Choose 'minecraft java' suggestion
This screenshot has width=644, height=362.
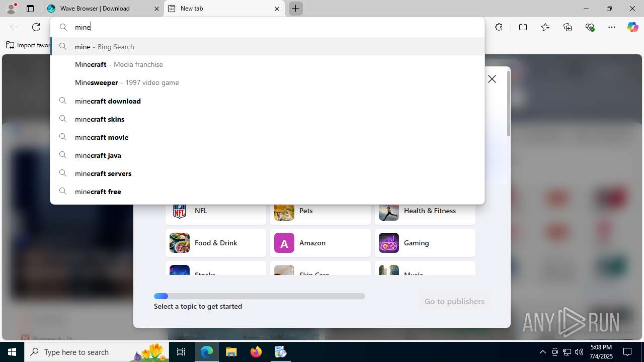pos(267,155)
